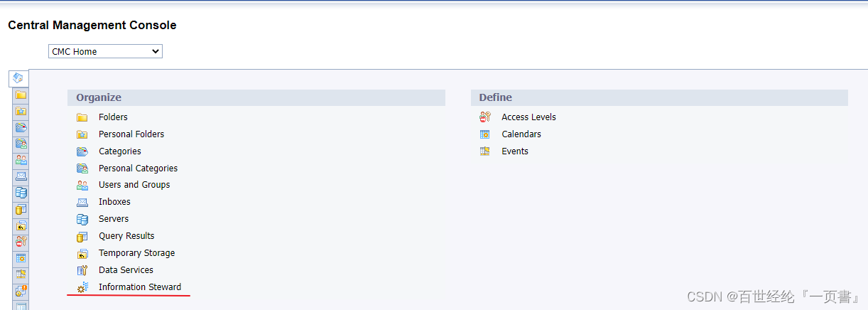Open the Events link
Image resolution: width=868 pixels, height=310 pixels.
tap(515, 151)
